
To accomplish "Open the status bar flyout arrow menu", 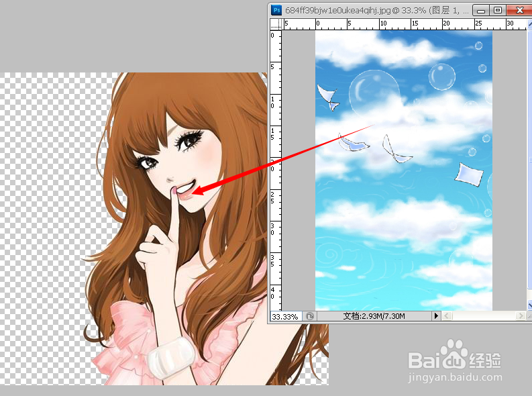I will 436,316.
